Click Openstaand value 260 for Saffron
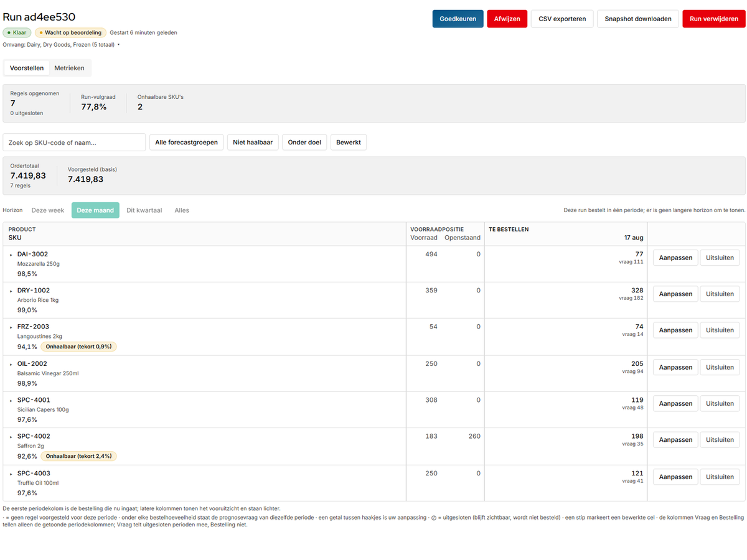The height and width of the screenshot is (560, 747). coord(474,436)
